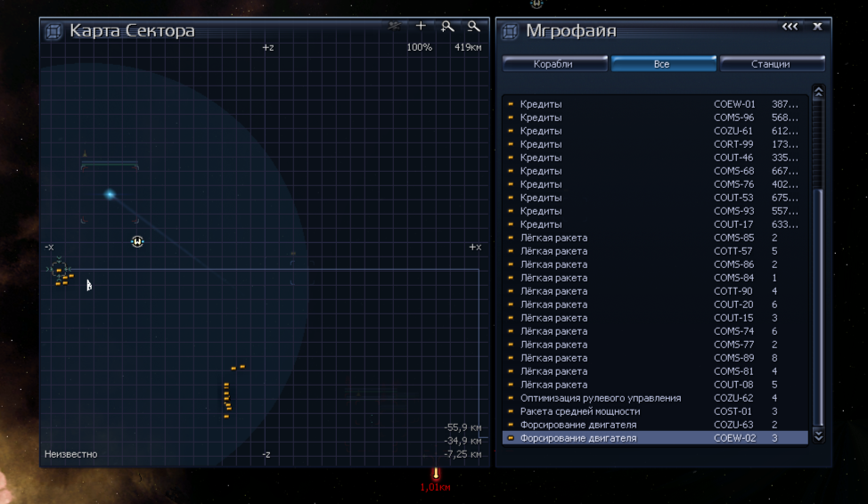
Task: Click the Мгрофайя panel window icon
Action: coord(510,31)
